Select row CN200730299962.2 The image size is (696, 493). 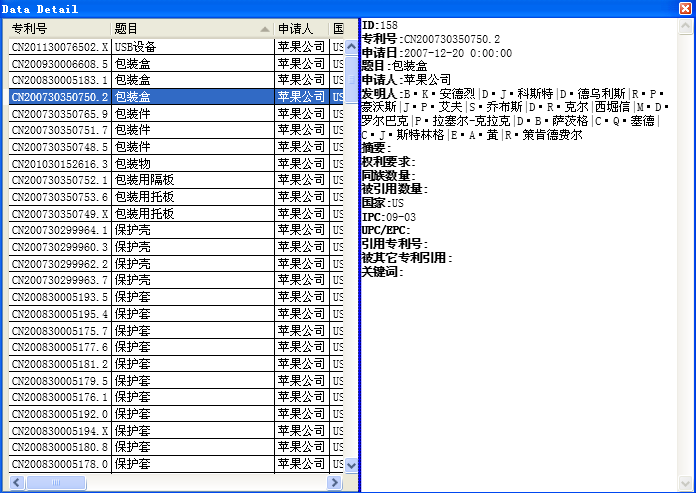coord(177,264)
